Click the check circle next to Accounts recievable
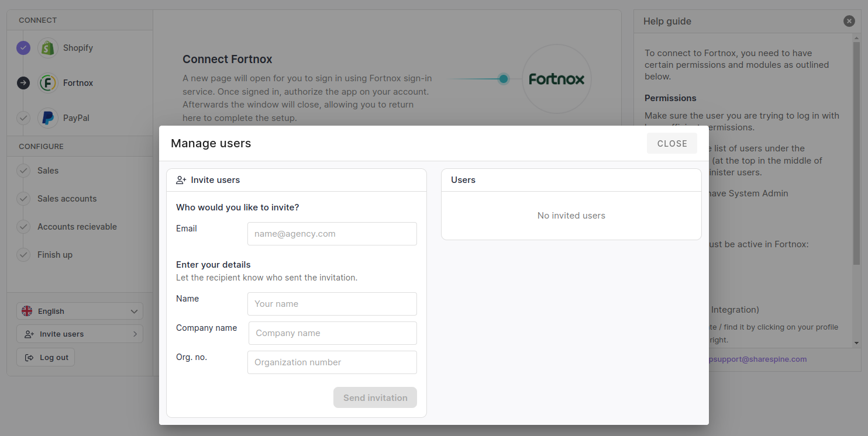868x436 pixels. click(x=23, y=227)
